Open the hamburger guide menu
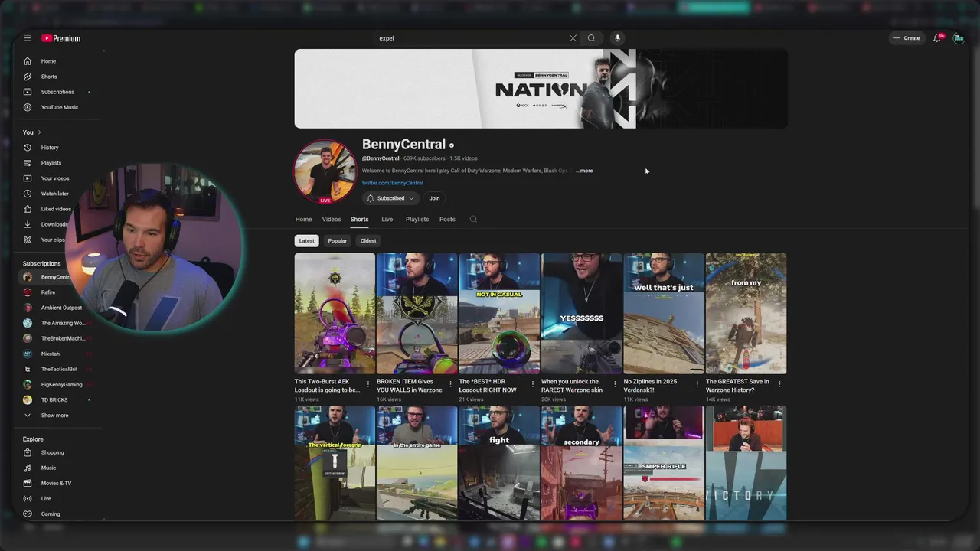Screen dimensions: 980x551 28,38
